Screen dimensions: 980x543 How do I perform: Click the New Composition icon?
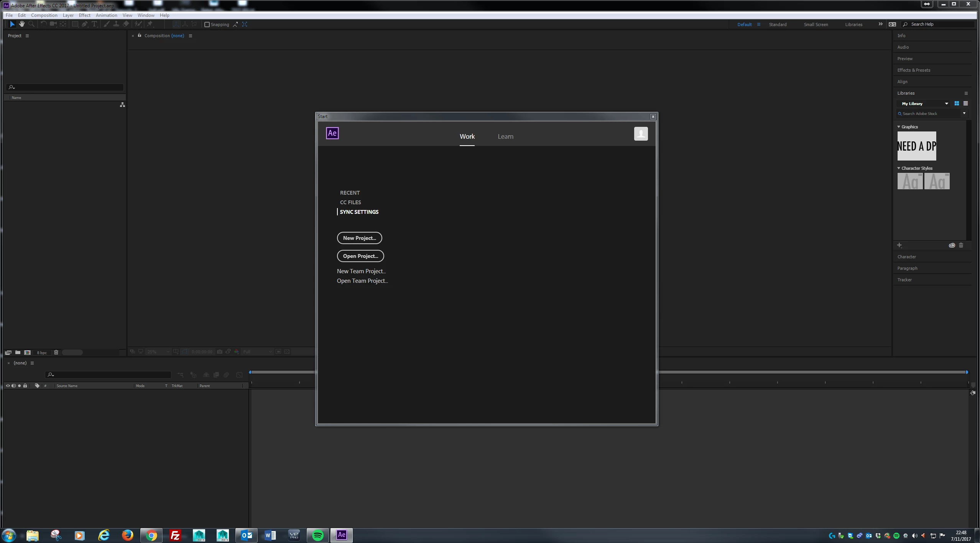[27, 352]
